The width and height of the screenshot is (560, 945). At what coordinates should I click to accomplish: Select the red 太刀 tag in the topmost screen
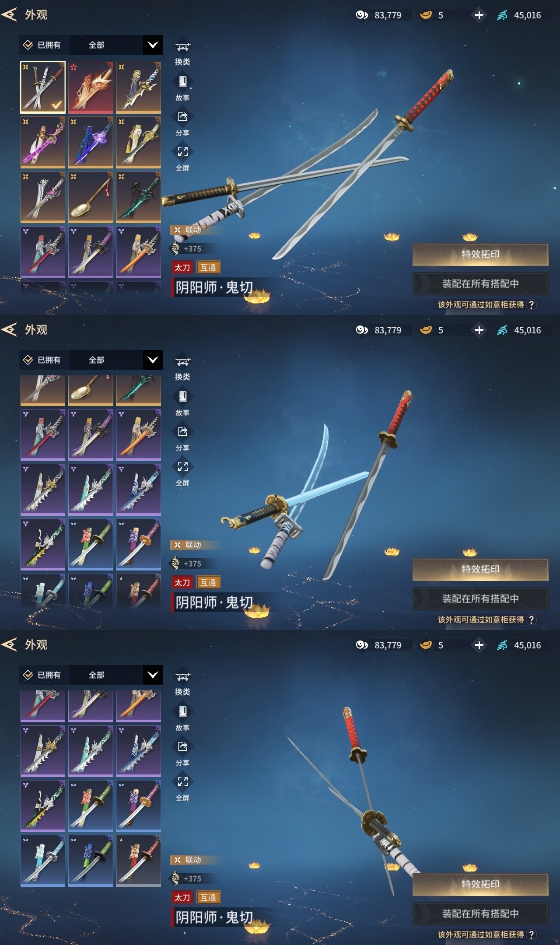pyautogui.click(x=182, y=267)
